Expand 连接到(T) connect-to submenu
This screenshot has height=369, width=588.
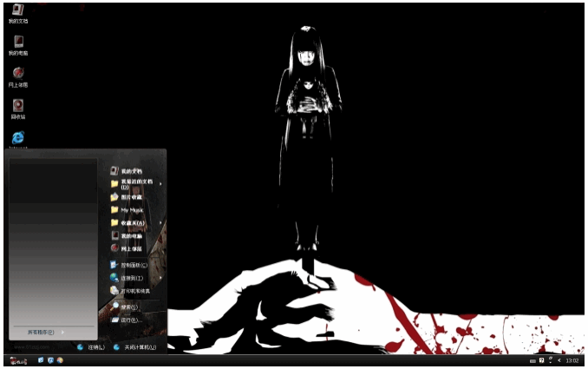point(136,278)
